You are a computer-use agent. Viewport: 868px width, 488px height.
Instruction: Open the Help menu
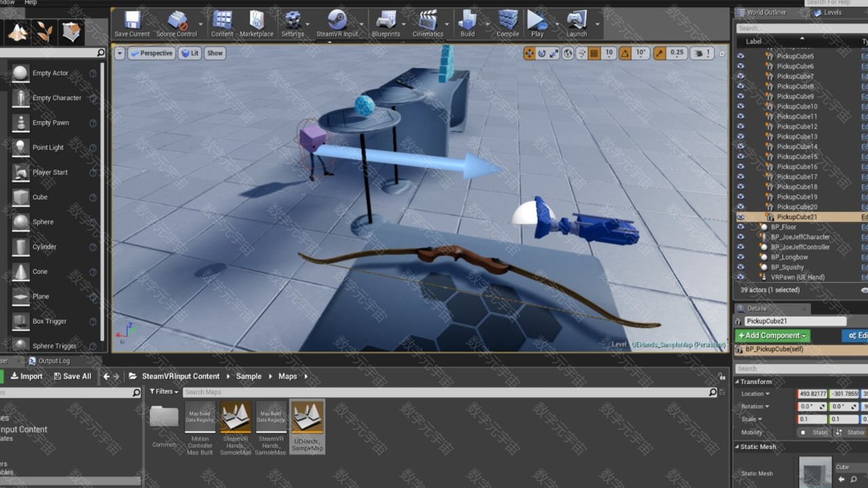(x=31, y=3)
